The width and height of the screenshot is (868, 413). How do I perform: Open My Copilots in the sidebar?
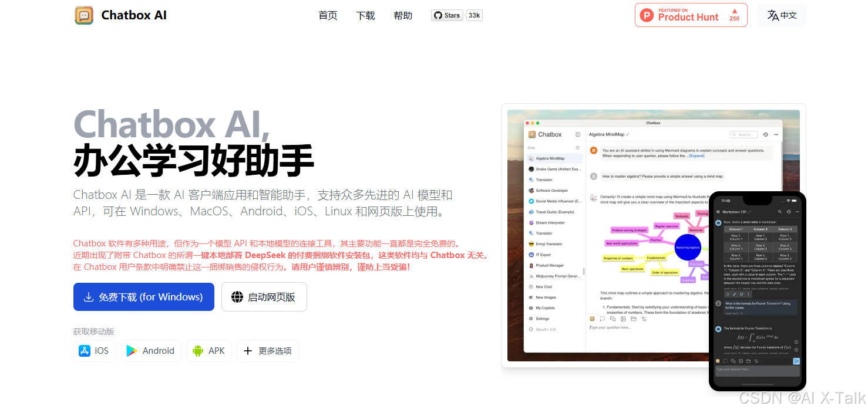(x=554, y=308)
